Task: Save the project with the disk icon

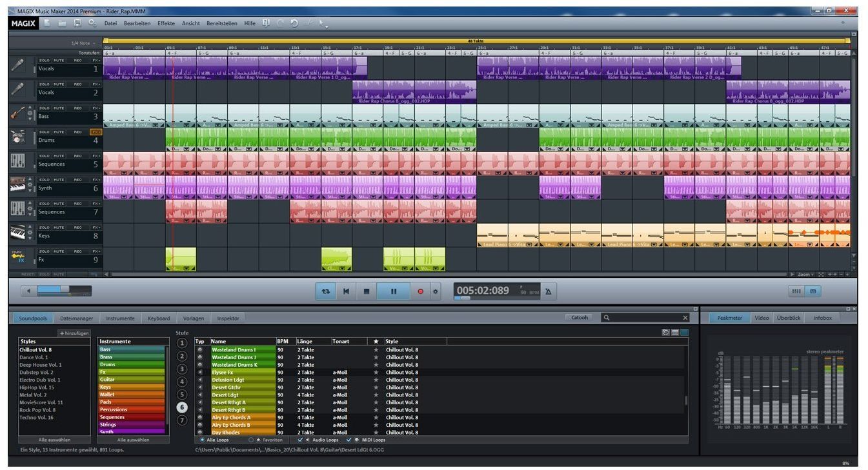Action: [x=77, y=23]
